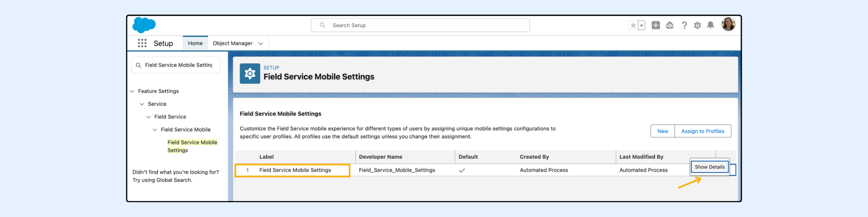Collapse the Field Service Mobile node
868x217 pixels.
point(155,130)
